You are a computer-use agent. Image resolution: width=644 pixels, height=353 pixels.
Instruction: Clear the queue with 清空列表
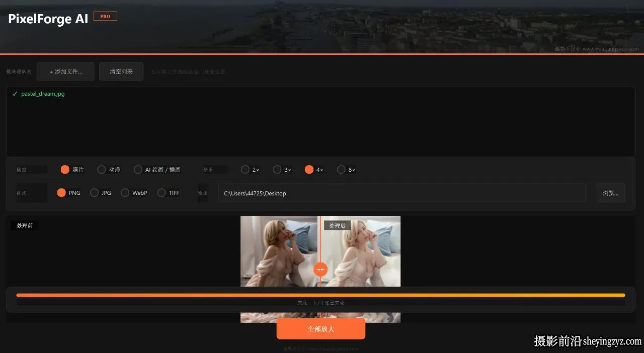pyautogui.click(x=121, y=72)
